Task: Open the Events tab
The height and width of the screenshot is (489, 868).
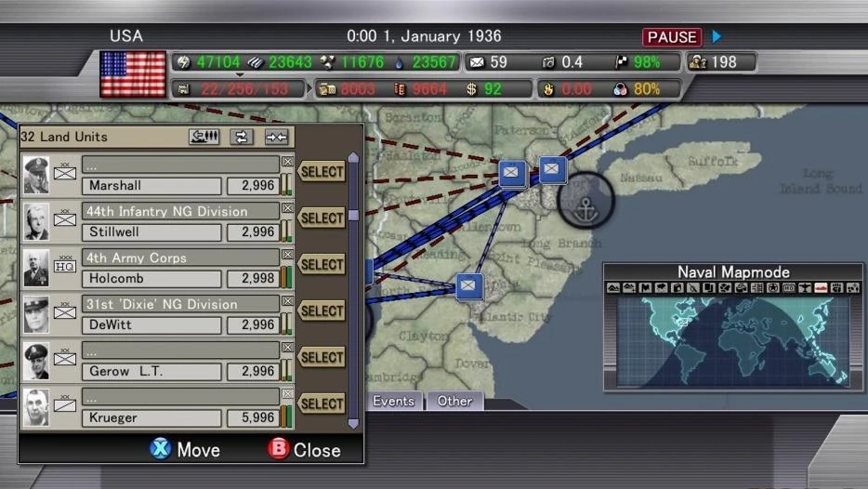Action: [x=394, y=401]
